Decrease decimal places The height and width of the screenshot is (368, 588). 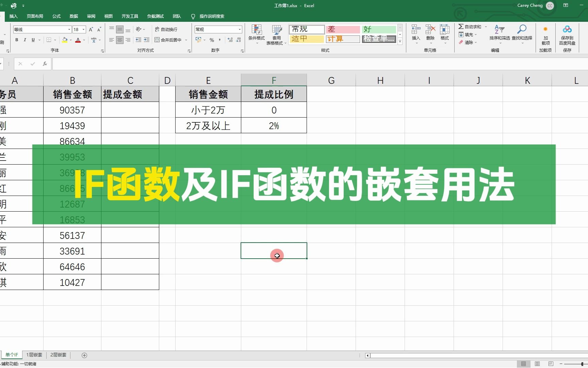coord(239,40)
